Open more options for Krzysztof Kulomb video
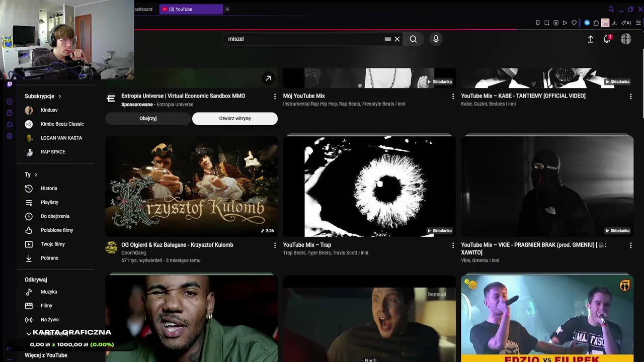The height and width of the screenshot is (362, 644). (275, 245)
